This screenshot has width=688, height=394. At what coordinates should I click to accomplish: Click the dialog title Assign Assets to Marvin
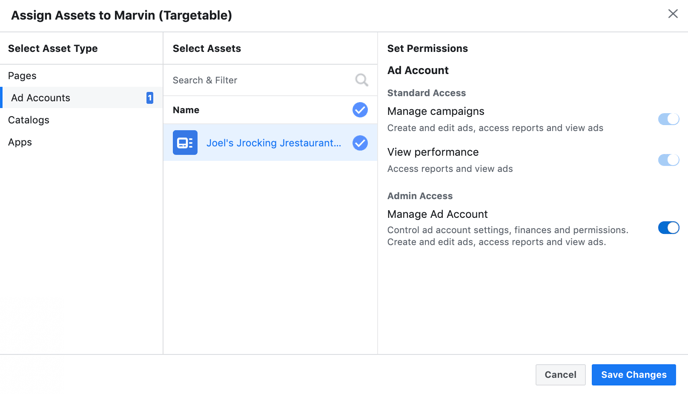pos(122,15)
